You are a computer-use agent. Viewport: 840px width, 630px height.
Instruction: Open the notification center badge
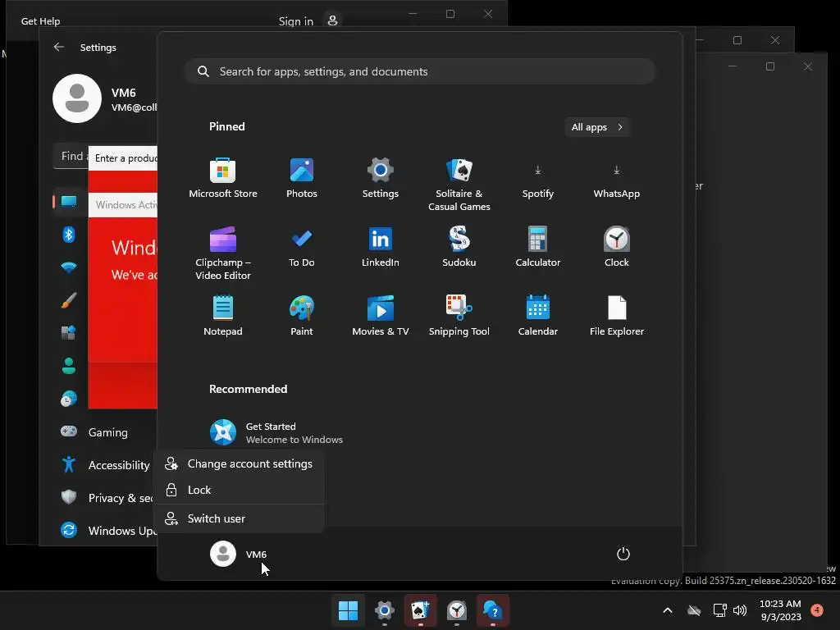[x=817, y=609]
